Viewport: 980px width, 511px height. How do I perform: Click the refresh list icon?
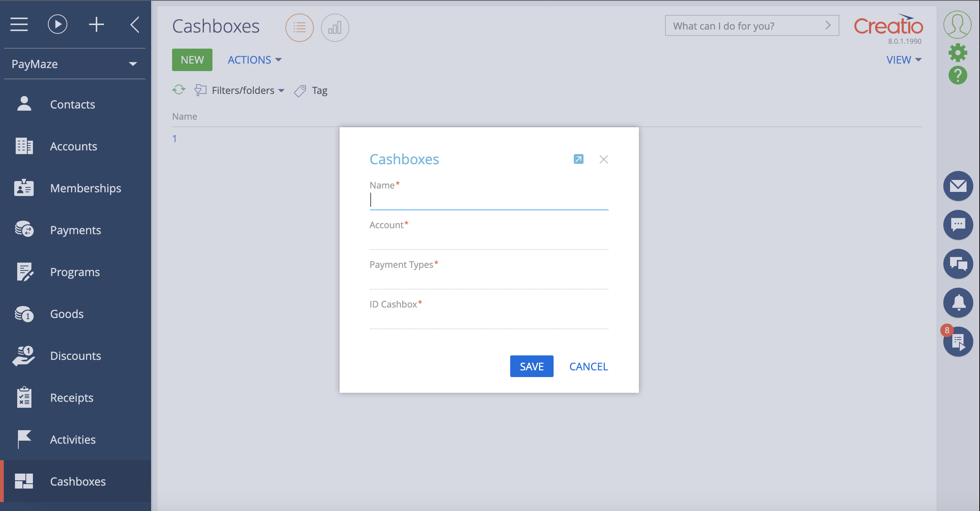178,90
